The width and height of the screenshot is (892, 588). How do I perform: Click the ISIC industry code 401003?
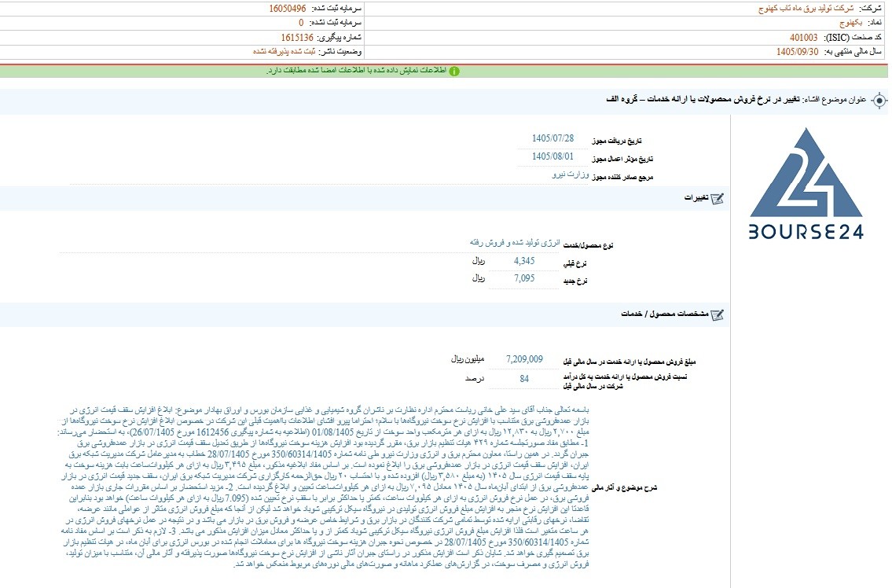pos(803,38)
